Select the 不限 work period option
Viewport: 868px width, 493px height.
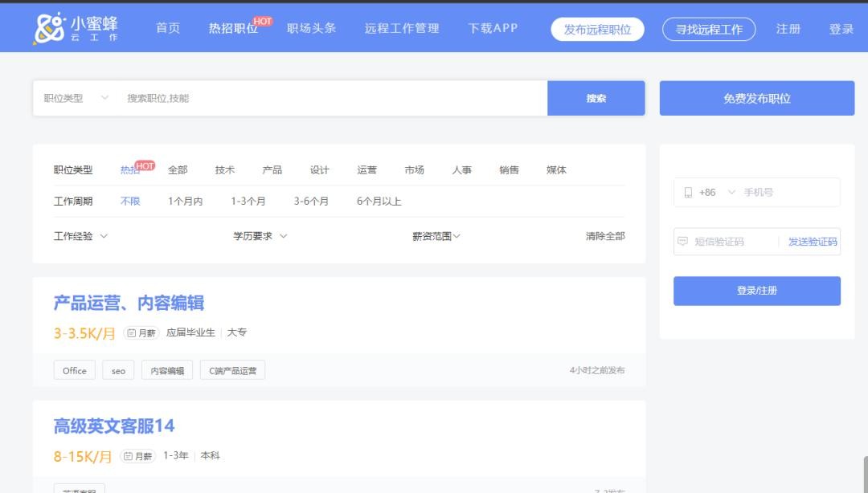tap(130, 202)
